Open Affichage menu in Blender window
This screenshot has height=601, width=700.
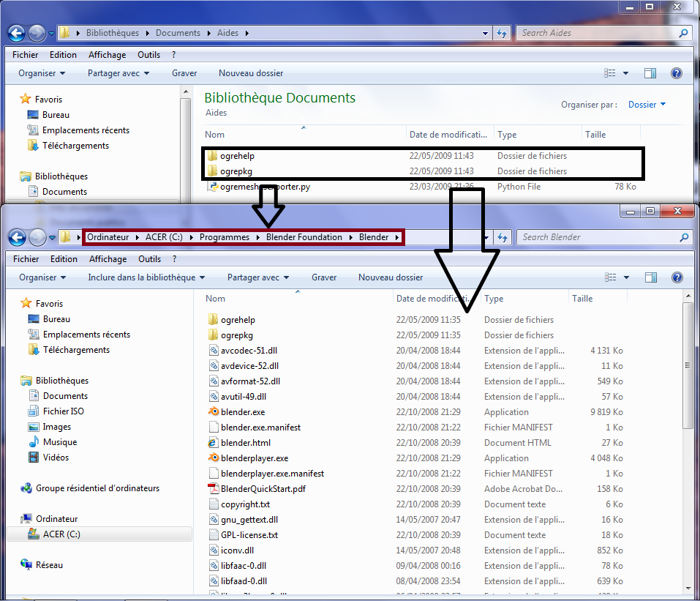point(108,258)
